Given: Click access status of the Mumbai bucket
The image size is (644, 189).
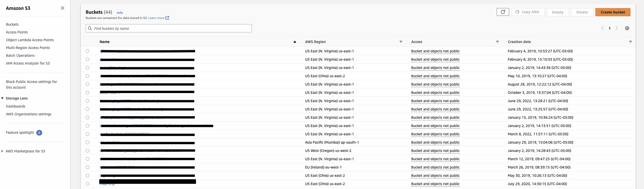Looking at the screenshot, I should pos(435,142).
